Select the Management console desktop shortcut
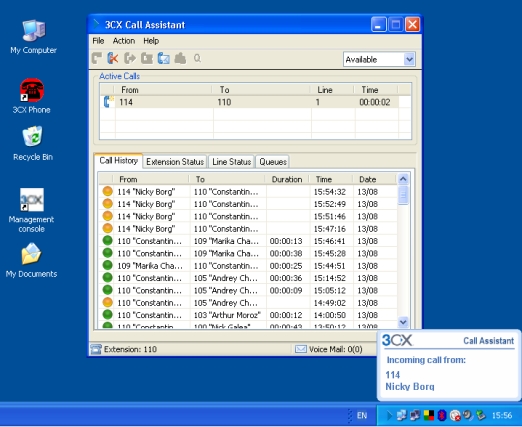Screen dimensions: 522x427 click(31, 210)
